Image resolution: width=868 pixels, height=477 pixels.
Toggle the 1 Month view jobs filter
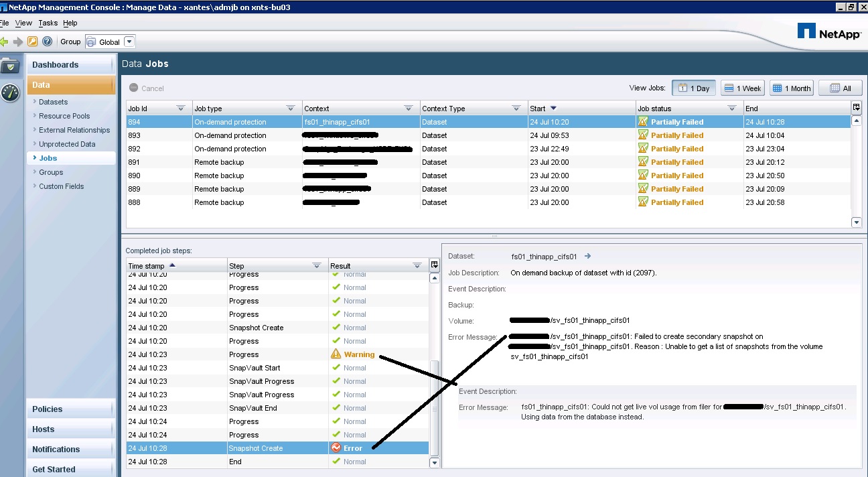(791, 88)
